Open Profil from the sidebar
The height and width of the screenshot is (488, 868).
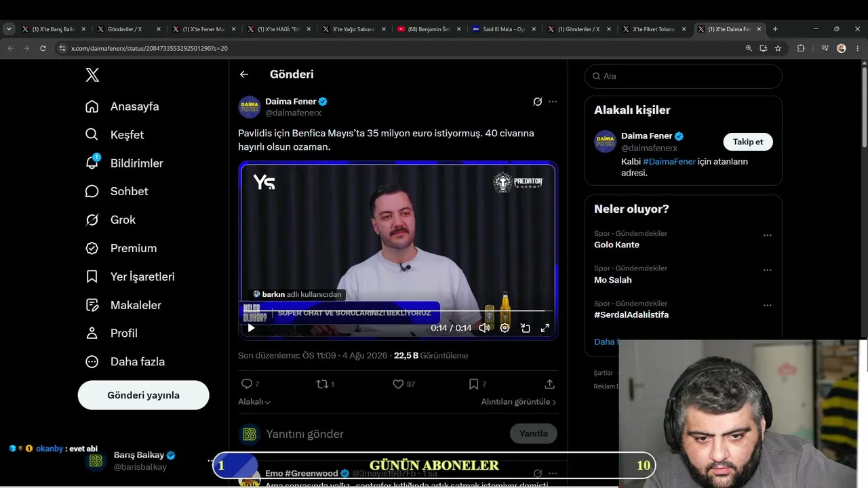pyautogui.click(x=111, y=333)
